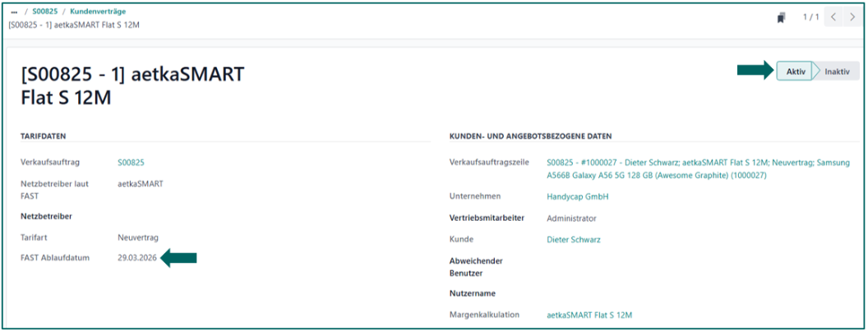Open customer Dieter Schwarz link
This screenshot has height=331, width=868.
tap(574, 240)
